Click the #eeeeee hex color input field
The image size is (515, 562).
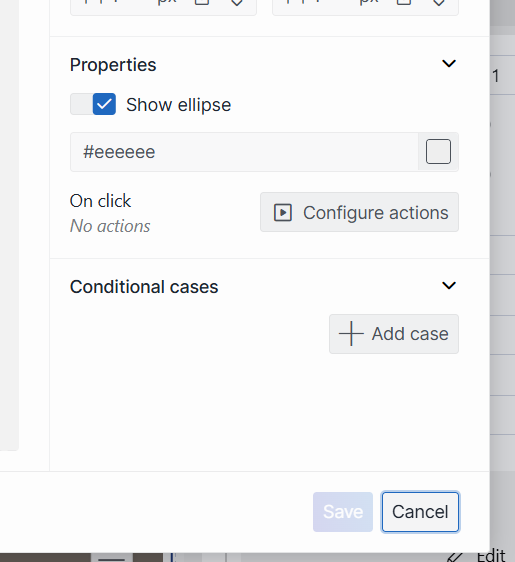[x=244, y=152]
